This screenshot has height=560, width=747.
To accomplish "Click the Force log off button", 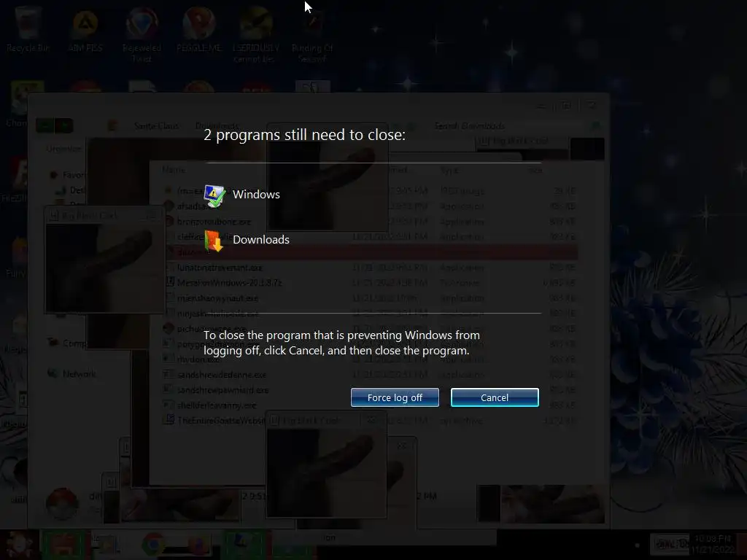I will tap(395, 397).
